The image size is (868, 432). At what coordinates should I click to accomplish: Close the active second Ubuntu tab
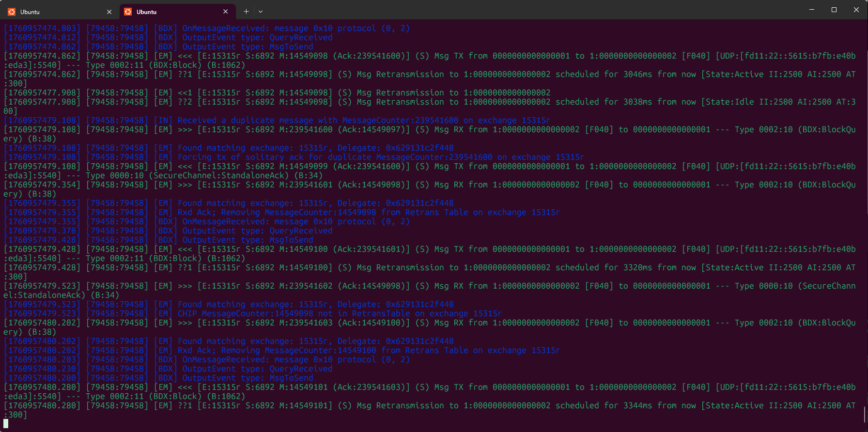[225, 12]
